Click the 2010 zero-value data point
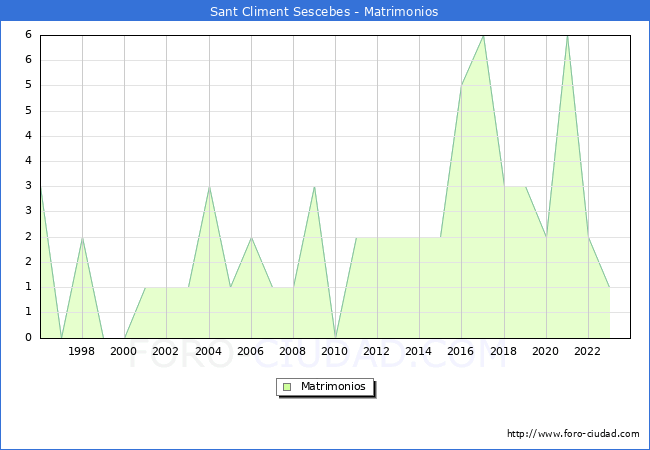Image resolution: width=650 pixels, height=450 pixels. 335,338
